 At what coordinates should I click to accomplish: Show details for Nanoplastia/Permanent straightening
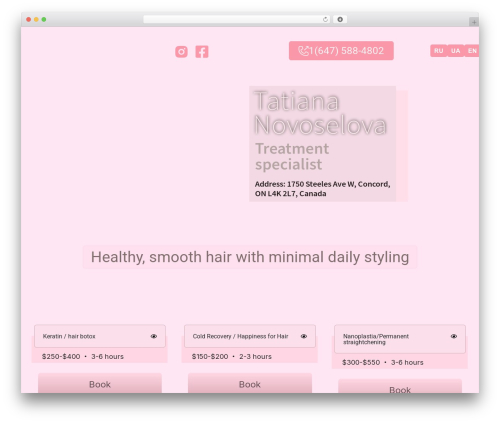pyautogui.click(x=454, y=336)
